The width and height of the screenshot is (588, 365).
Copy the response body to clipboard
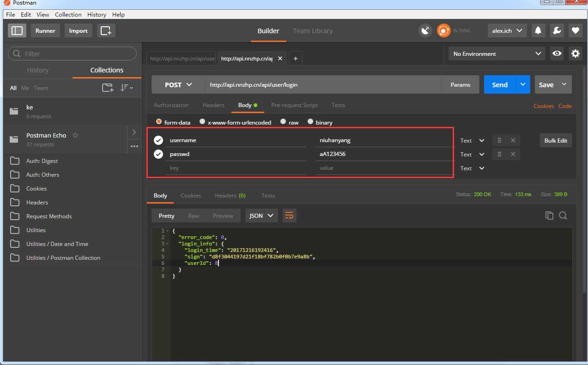tap(549, 215)
